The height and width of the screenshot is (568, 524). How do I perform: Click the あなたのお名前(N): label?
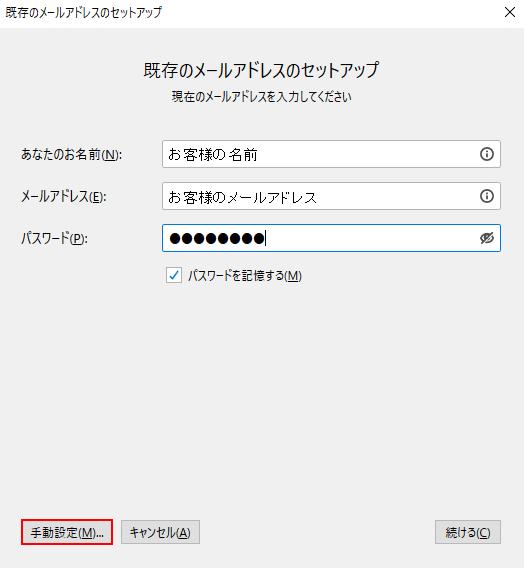[71, 155]
